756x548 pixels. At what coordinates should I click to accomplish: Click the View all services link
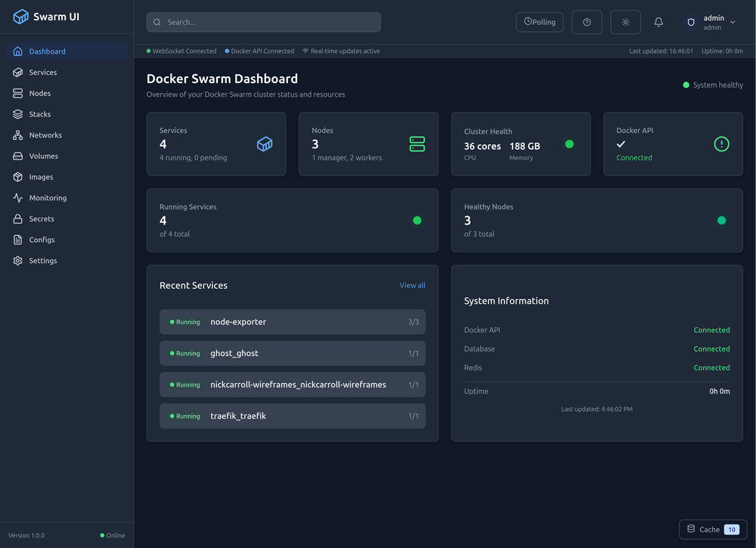(412, 285)
